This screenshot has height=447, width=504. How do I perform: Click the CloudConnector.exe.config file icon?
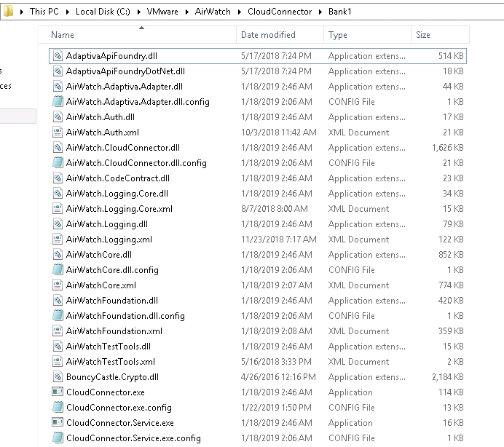(x=58, y=407)
